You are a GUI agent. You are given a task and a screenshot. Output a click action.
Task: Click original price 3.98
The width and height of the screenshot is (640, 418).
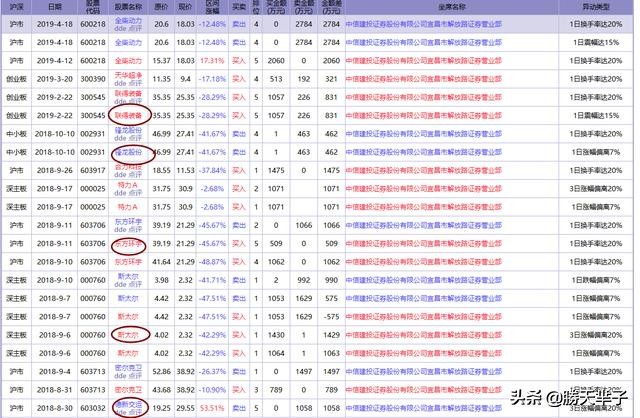161,280
